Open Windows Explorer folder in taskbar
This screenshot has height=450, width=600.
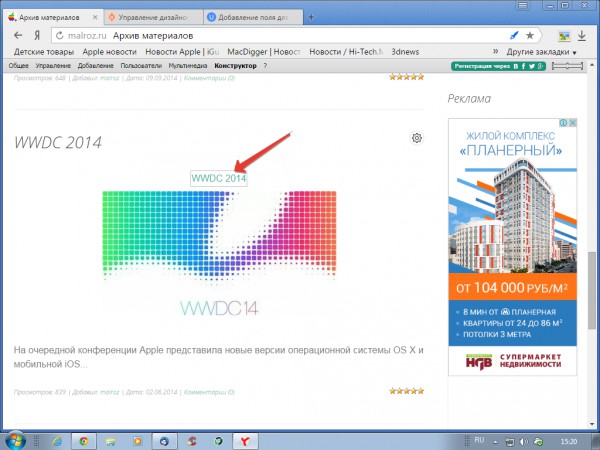111,441
